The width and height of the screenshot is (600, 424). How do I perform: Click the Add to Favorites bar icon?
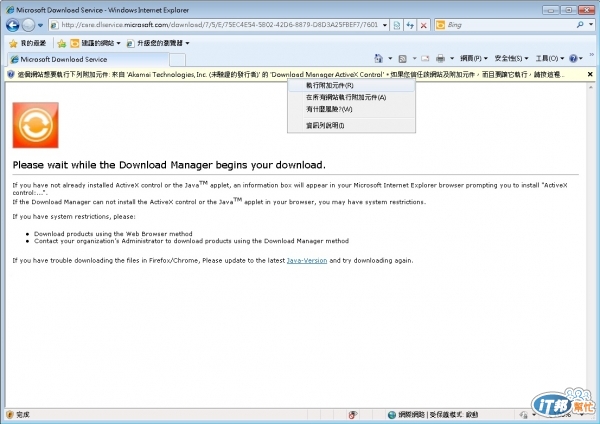pyautogui.click(x=62, y=43)
